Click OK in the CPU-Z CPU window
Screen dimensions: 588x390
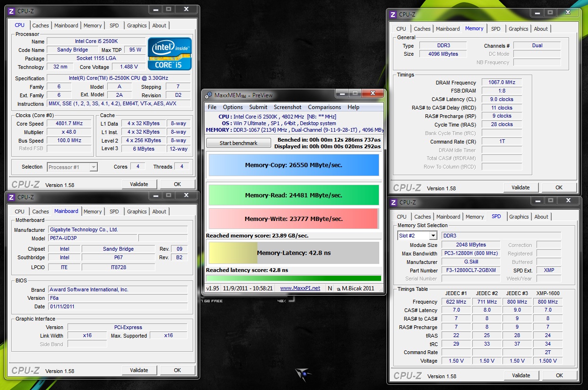(178, 184)
